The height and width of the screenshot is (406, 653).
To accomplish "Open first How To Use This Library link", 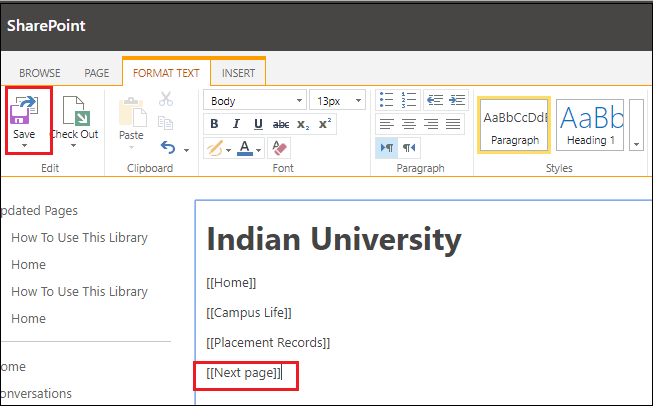I will pos(80,238).
